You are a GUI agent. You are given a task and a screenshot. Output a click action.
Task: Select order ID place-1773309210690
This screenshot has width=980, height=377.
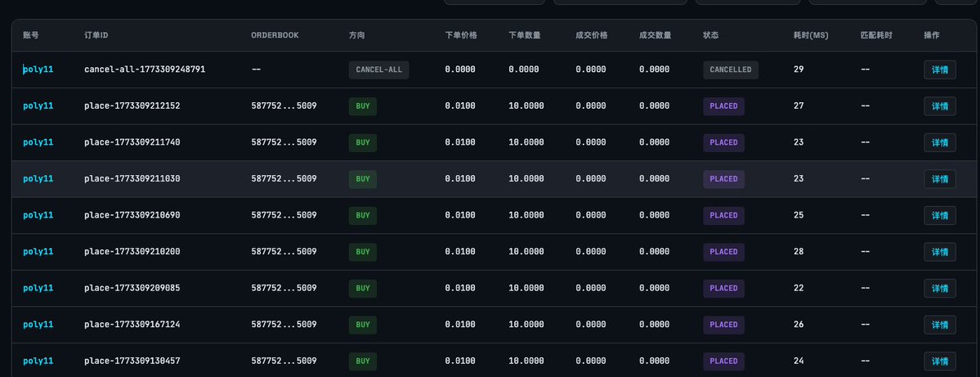(132, 215)
